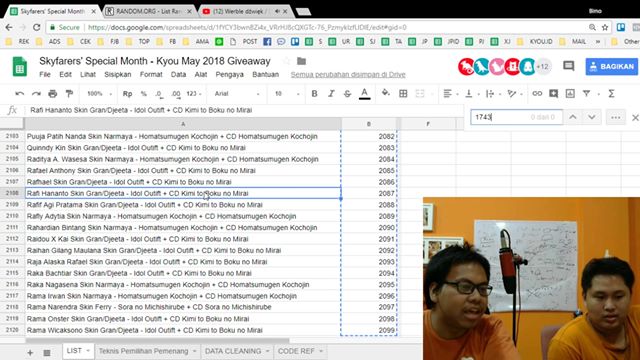The image size is (640, 360).
Task: Open the functions sigma menu
Action: click(x=611, y=94)
